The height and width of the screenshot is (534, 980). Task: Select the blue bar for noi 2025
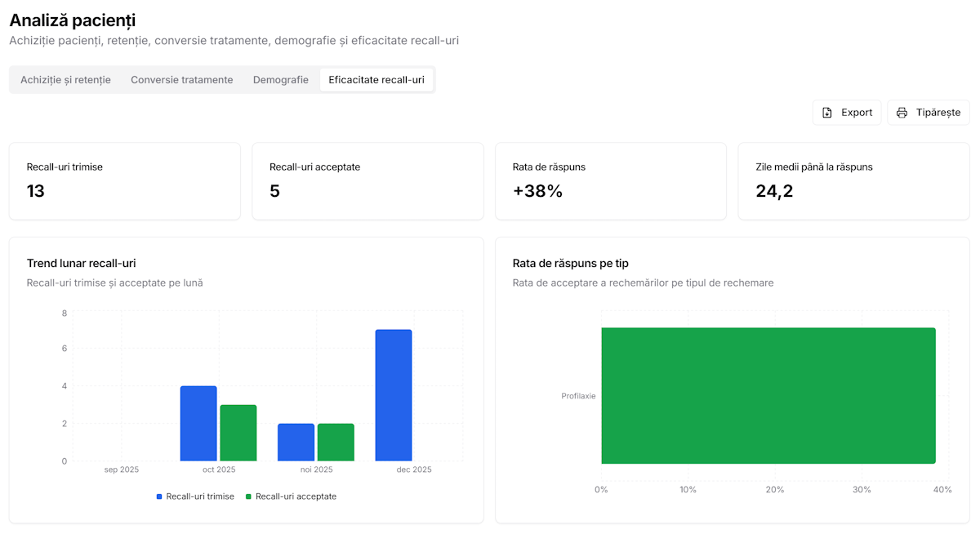click(x=296, y=443)
